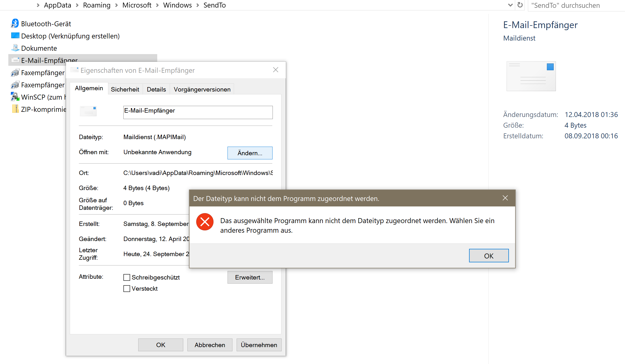This screenshot has width=625, height=364.
Task: Select the Desktop shortcut icon
Action: 15,36
